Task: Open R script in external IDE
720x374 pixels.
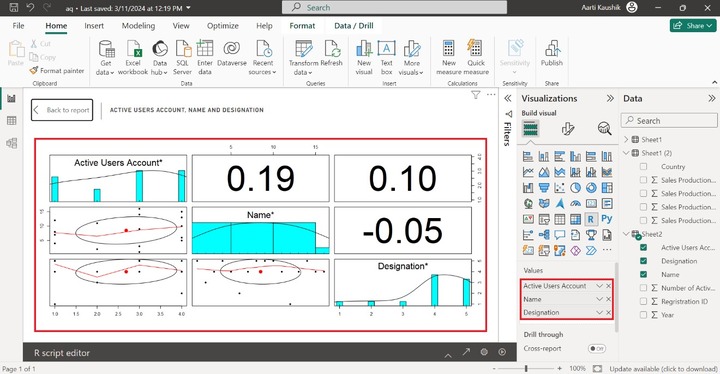Action: (x=466, y=352)
